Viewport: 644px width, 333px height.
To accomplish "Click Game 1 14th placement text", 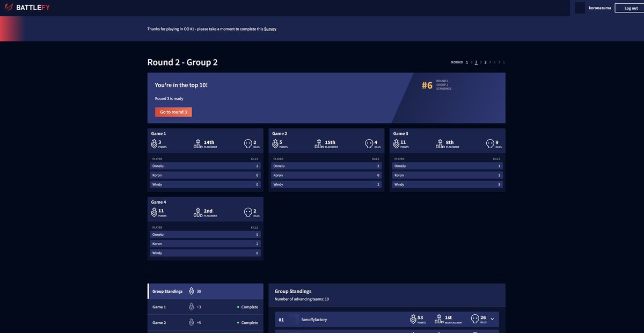I will tap(209, 142).
